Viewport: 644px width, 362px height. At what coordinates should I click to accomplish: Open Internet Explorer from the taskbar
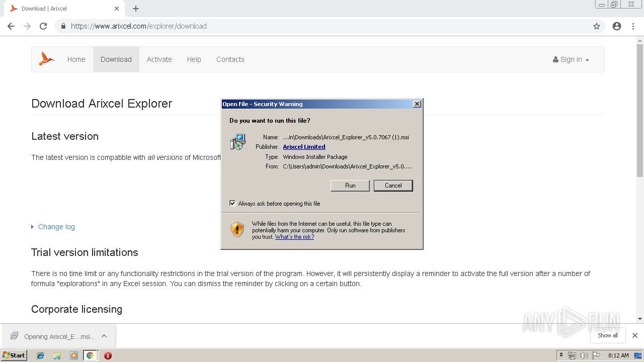coord(40,355)
